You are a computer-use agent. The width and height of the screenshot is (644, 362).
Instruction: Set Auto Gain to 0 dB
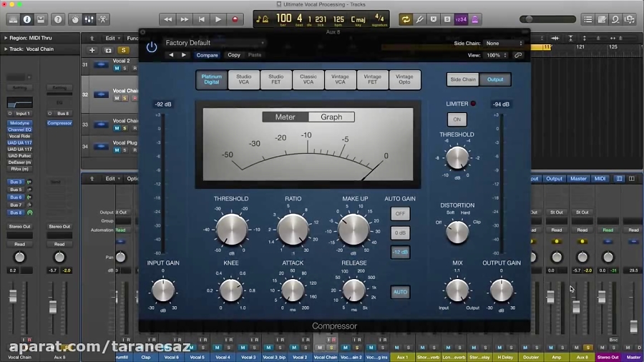pyautogui.click(x=400, y=233)
